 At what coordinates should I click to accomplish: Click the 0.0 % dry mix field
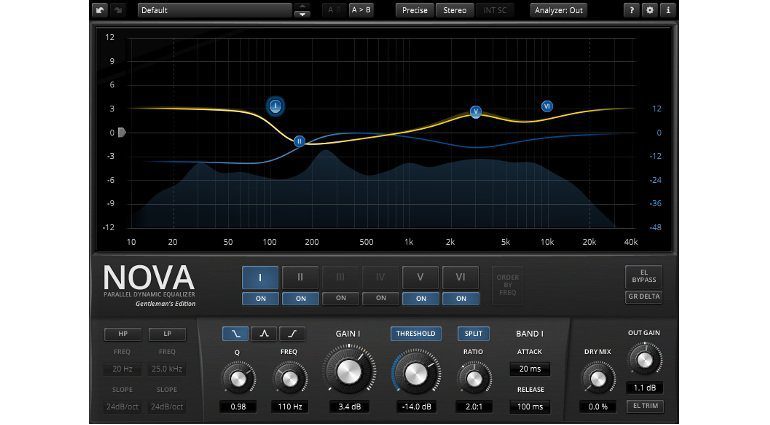pos(598,407)
